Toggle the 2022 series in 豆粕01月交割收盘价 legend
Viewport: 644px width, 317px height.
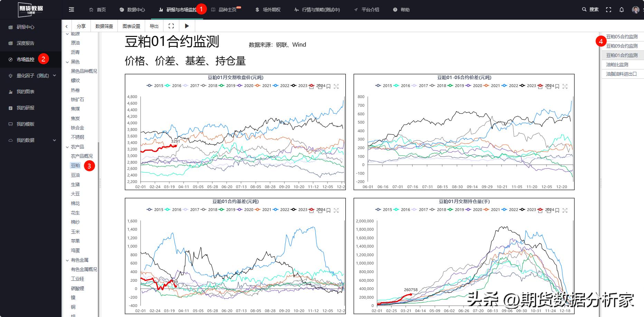click(281, 86)
